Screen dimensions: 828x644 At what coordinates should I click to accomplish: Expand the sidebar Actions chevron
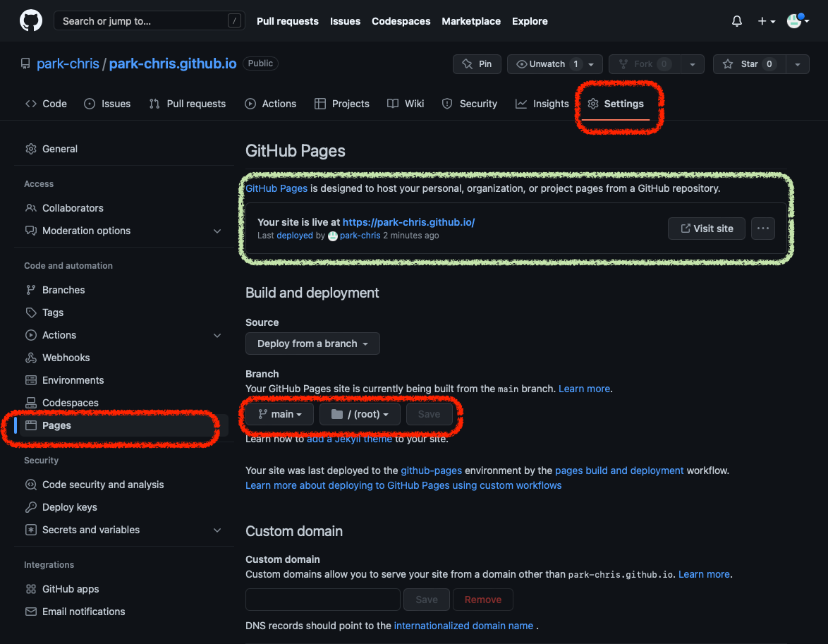tap(217, 336)
